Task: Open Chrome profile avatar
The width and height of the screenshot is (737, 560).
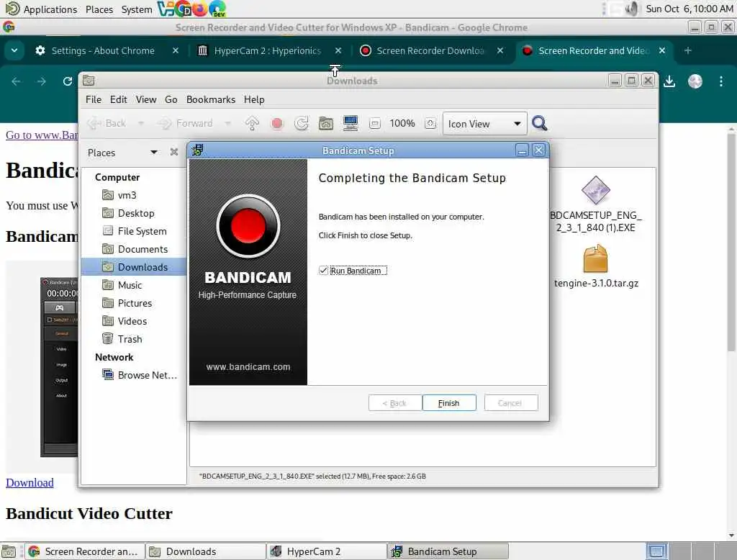Action: pyautogui.click(x=695, y=81)
